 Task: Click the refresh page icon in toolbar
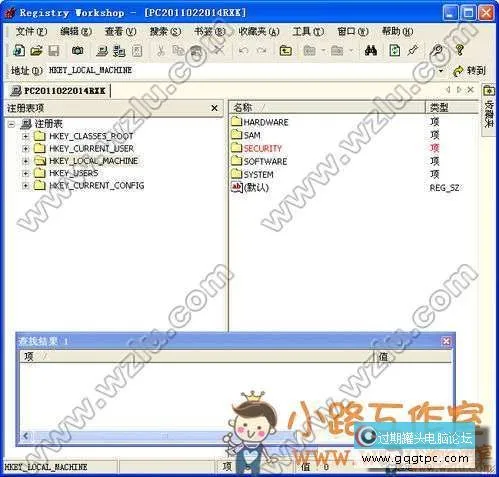(395, 51)
